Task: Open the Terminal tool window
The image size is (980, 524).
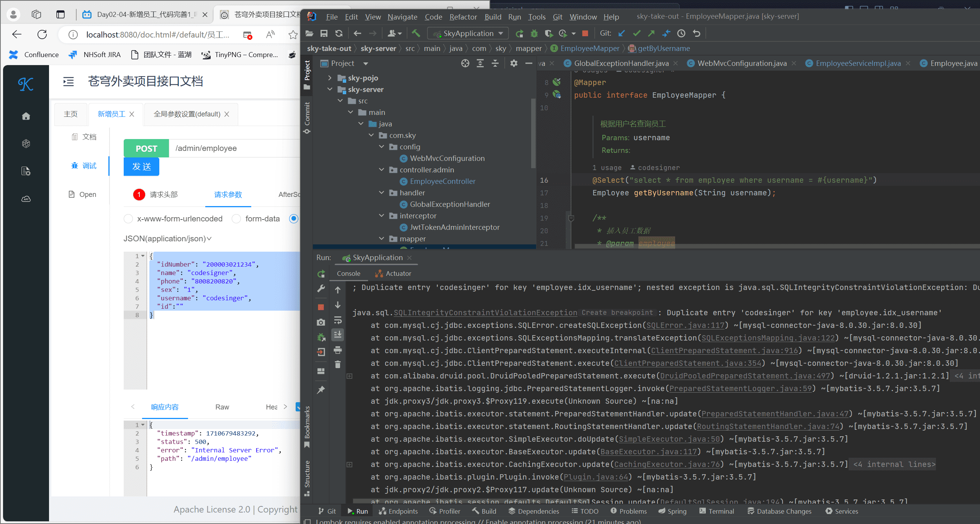Action: click(x=716, y=511)
